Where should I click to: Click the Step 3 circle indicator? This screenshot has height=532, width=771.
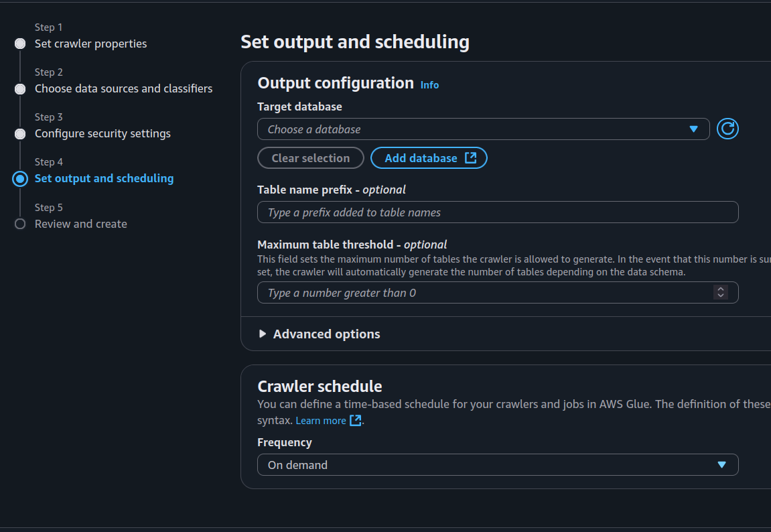pyautogui.click(x=20, y=134)
